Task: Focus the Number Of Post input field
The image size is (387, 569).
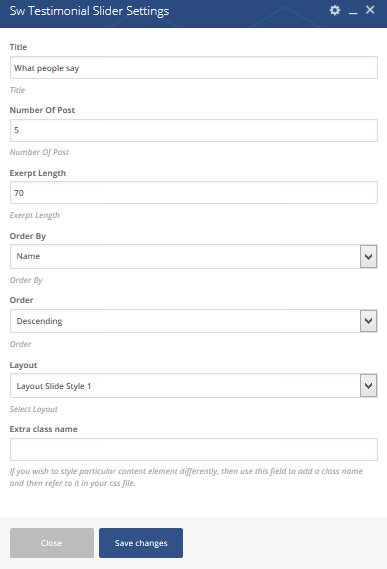Action: pos(194,130)
